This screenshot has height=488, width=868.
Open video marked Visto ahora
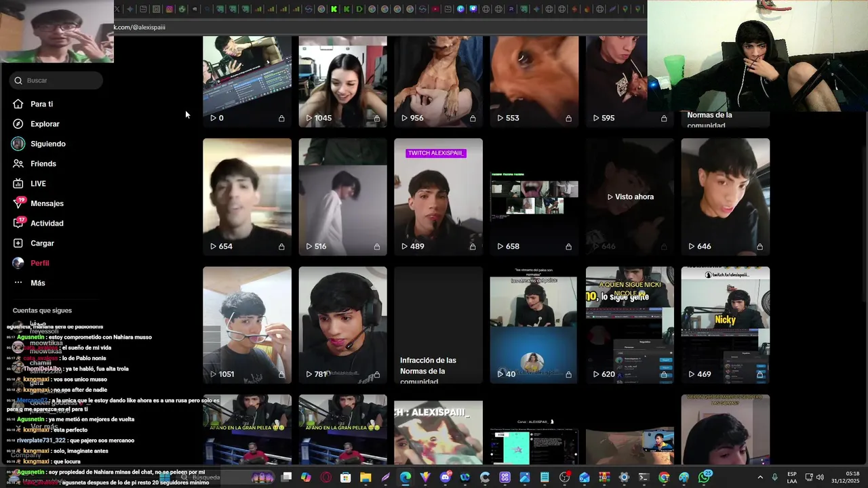coord(630,197)
